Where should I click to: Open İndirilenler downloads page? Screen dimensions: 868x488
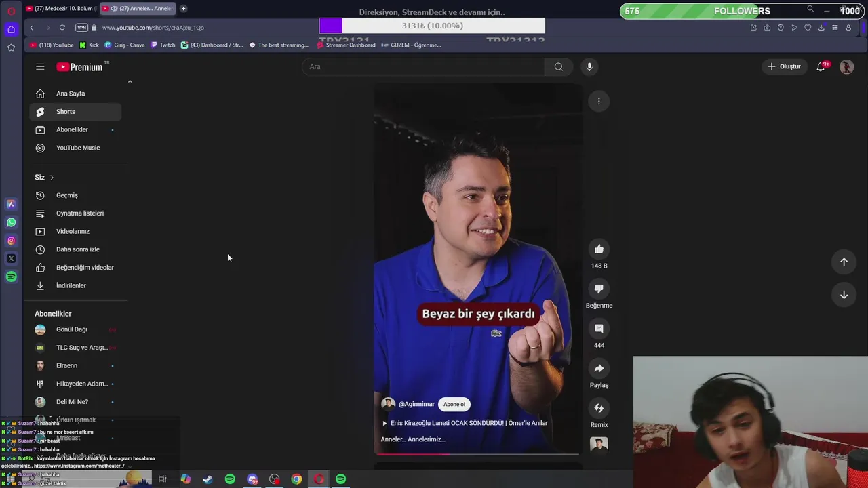point(75,285)
